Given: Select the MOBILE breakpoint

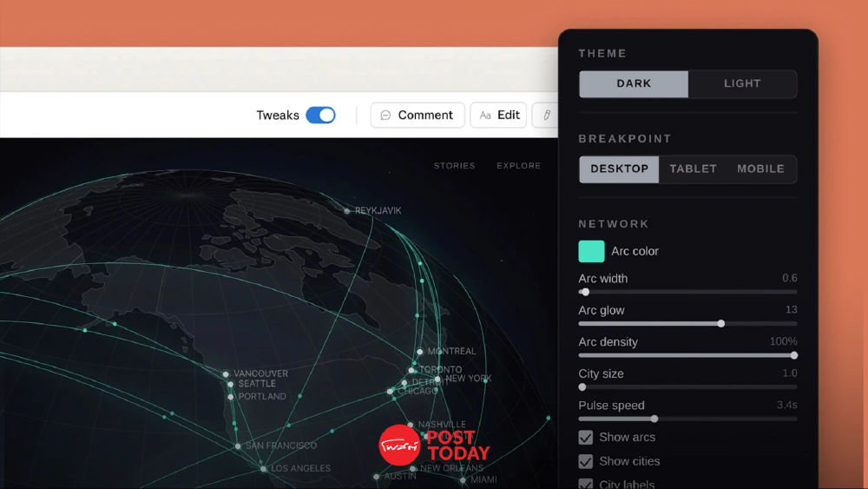Looking at the screenshot, I should tap(760, 169).
